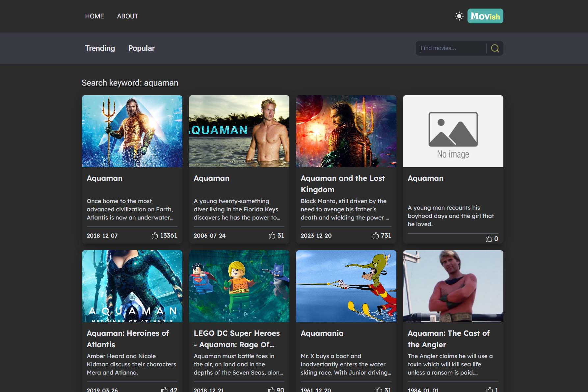
Task: Click thumbs-up icon next to 0 likes
Action: click(x=489, y=239)
